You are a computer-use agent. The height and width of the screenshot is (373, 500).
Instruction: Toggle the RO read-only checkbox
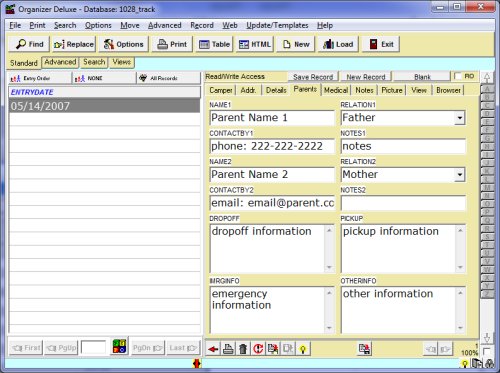[x=458, y=76]
